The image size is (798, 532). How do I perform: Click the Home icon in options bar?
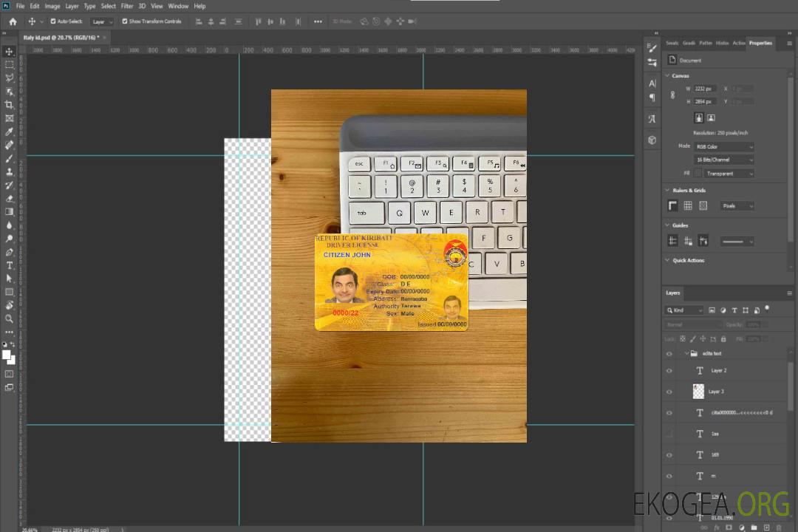point(13,21)
